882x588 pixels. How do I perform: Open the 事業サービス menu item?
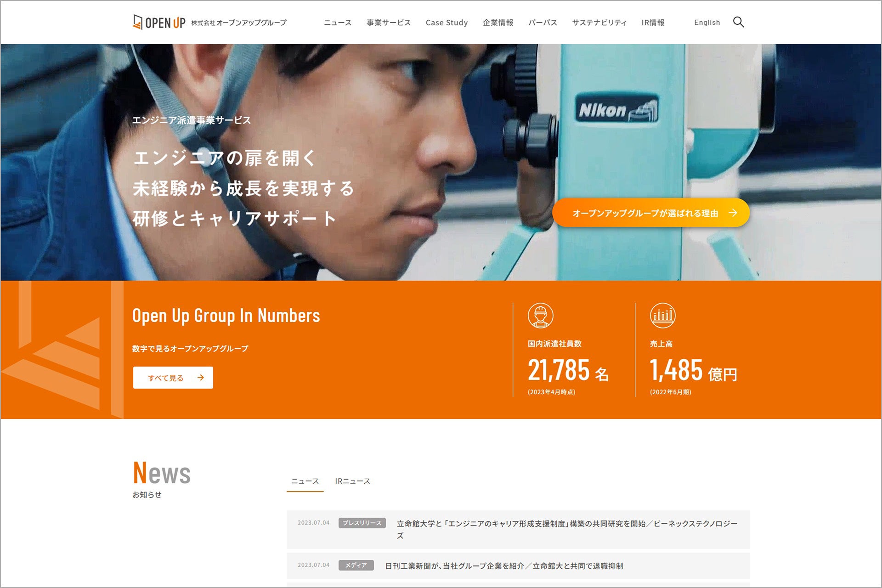(x=389, y=23)
